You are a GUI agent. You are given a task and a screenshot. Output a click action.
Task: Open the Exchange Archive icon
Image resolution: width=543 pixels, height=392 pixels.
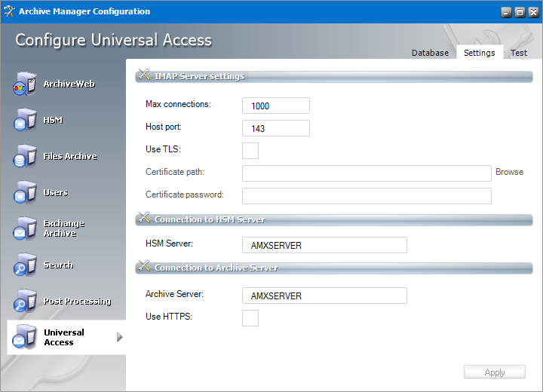pos(24,228)
